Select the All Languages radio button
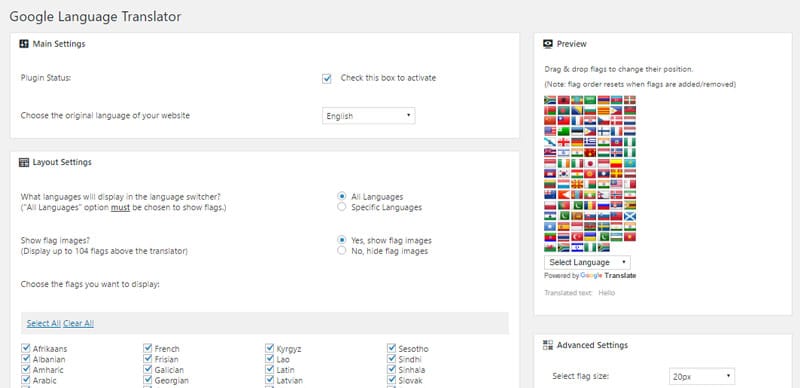Image resolution: width=800 pixels, height=388 pixels. coord(342,196)
